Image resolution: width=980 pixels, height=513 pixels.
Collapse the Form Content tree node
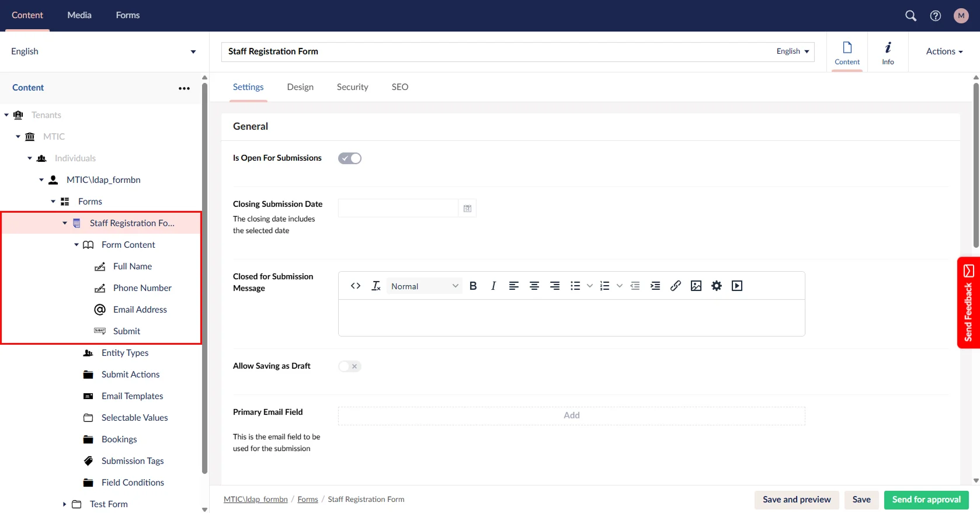76,245
